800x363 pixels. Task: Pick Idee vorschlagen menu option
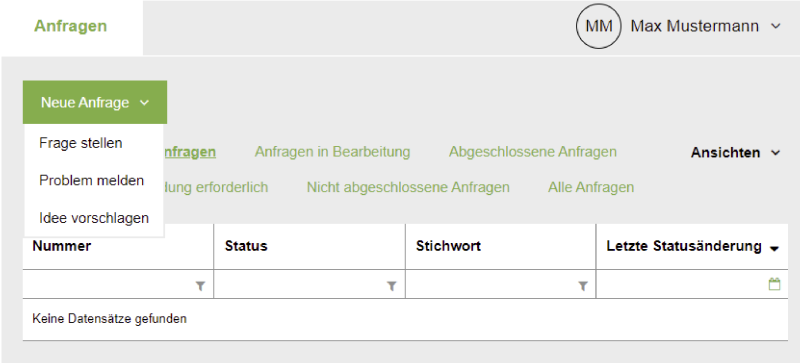pyautogui.click(x=94, y=218)
